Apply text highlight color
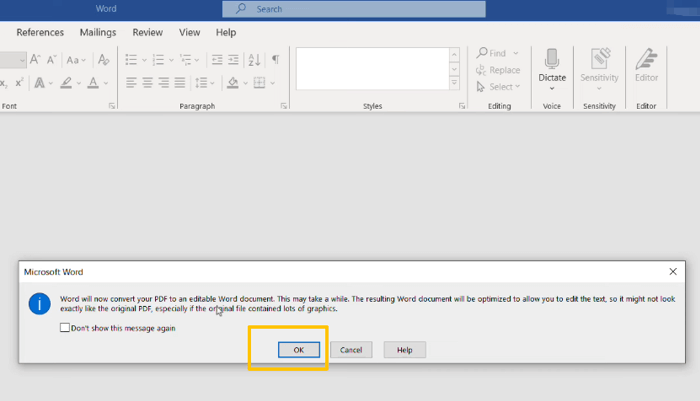This screenshot has width=700, height=401. click(66, 83)
